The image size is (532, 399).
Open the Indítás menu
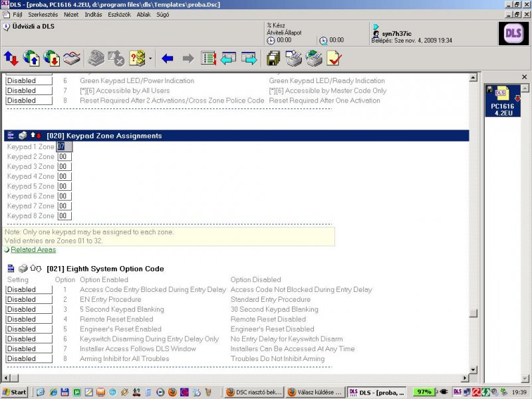93,15
